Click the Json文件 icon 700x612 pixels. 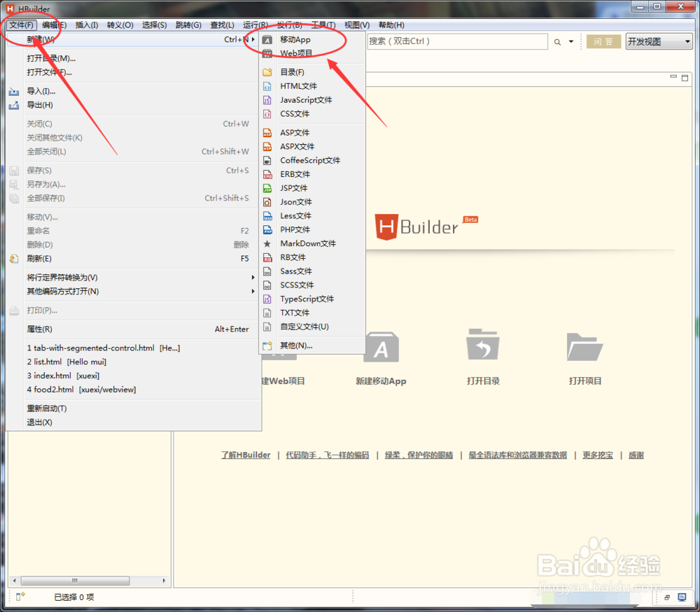(267, 202)
